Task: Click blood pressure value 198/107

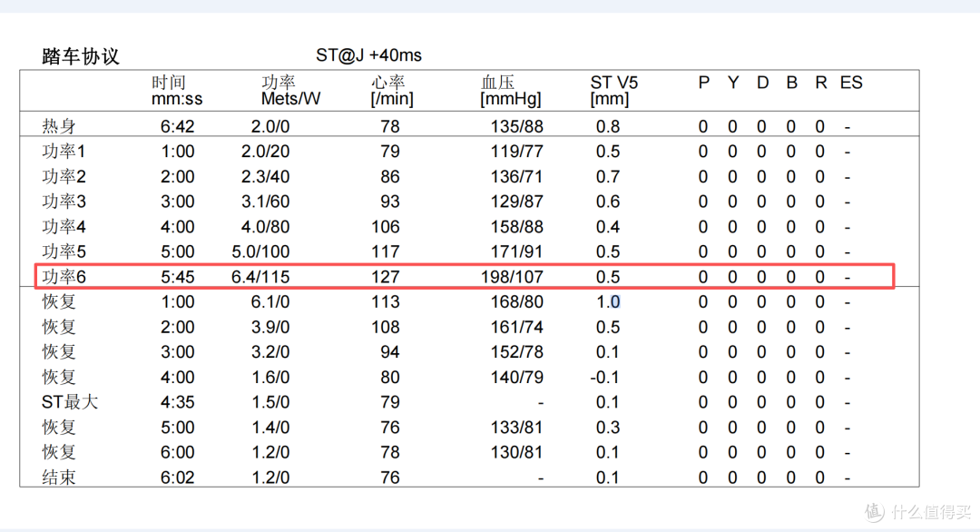Action: [512, 277]
